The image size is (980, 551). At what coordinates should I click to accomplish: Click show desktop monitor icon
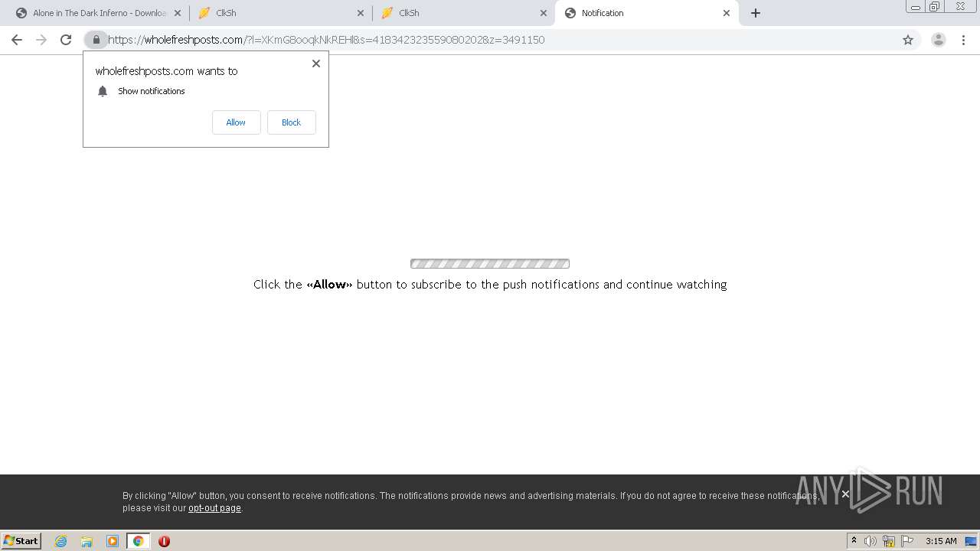970,541
